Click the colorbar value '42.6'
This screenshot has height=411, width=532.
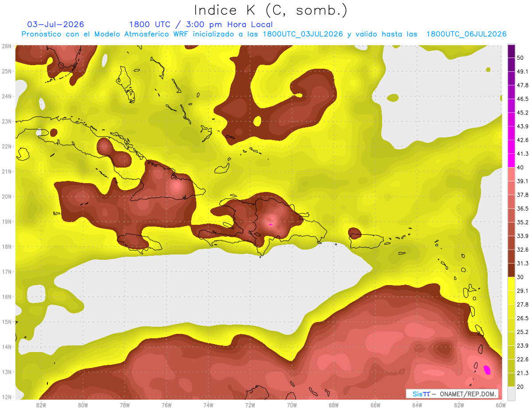(522, 140)
